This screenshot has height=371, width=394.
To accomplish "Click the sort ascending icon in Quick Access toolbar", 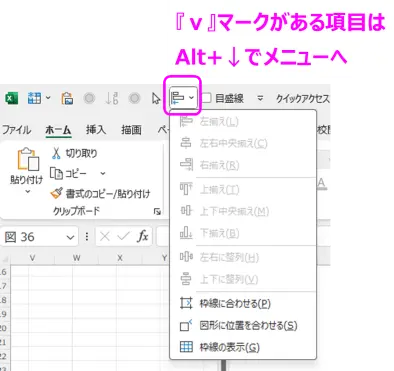I will click(x=111, y=98).
